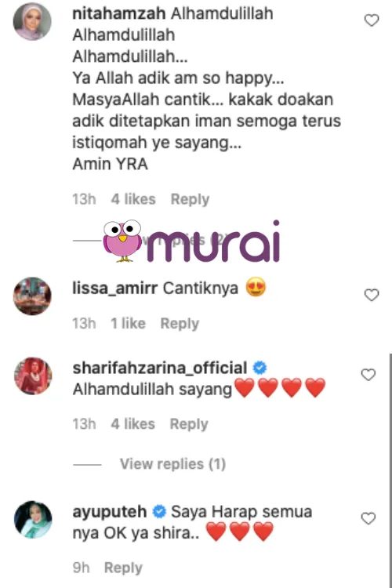Like lissa_amirr's comment with the heart icon
The height and width of the screenshot is (588, 392).
[x=372, y=295]
